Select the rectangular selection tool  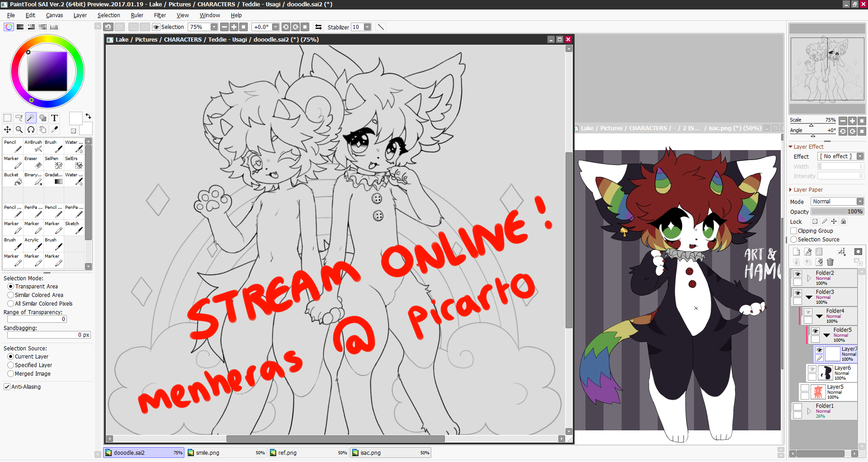(7, 118)
